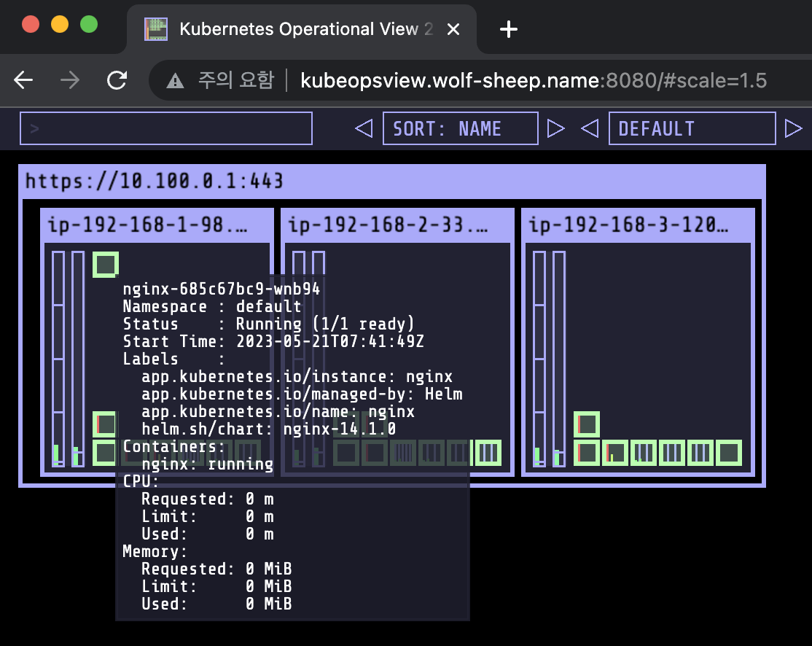Select the Kubernetes Operational View tab

[300, 29]
